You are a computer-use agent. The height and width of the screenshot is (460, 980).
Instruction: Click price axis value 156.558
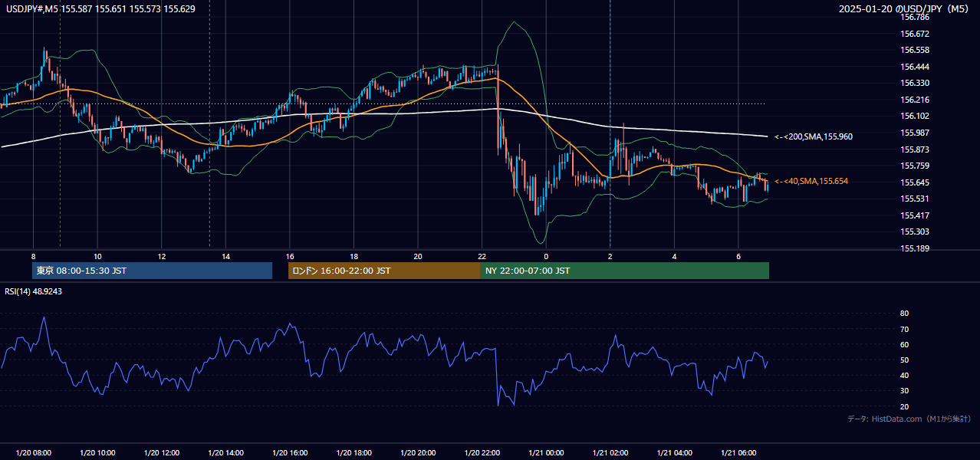pyautogui.click(x=915, y=50)
